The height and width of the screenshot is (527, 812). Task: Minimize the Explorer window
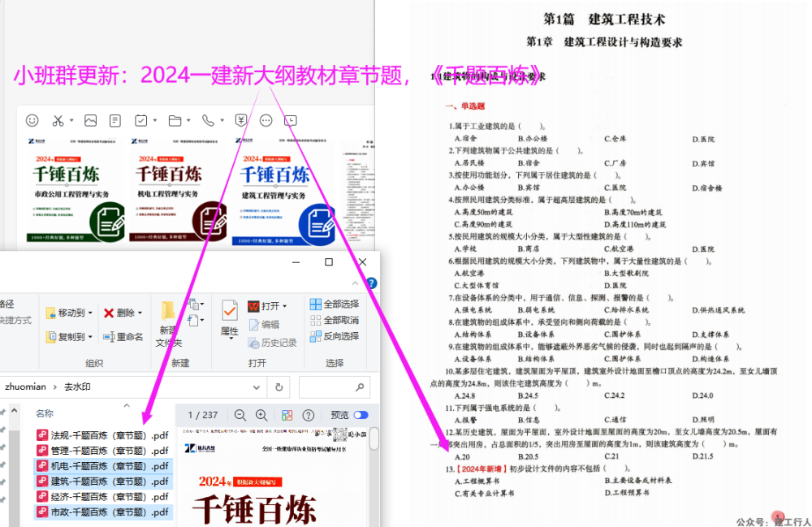[x=296, y=262]
